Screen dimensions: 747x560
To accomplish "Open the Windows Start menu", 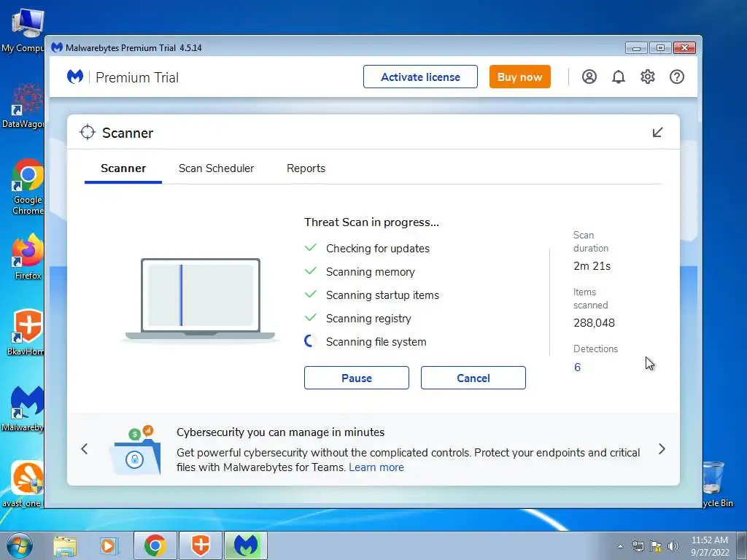I will tap(19, 545).
